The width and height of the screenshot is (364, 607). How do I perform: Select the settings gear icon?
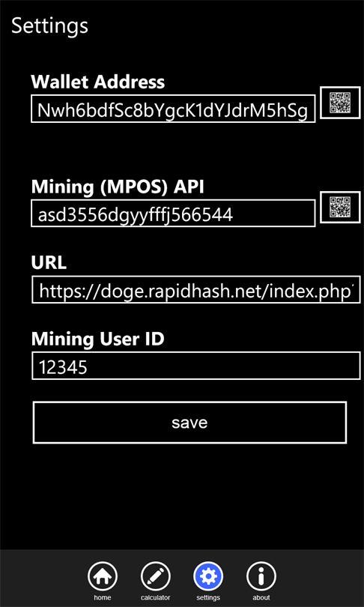click(x=208, y=576)
